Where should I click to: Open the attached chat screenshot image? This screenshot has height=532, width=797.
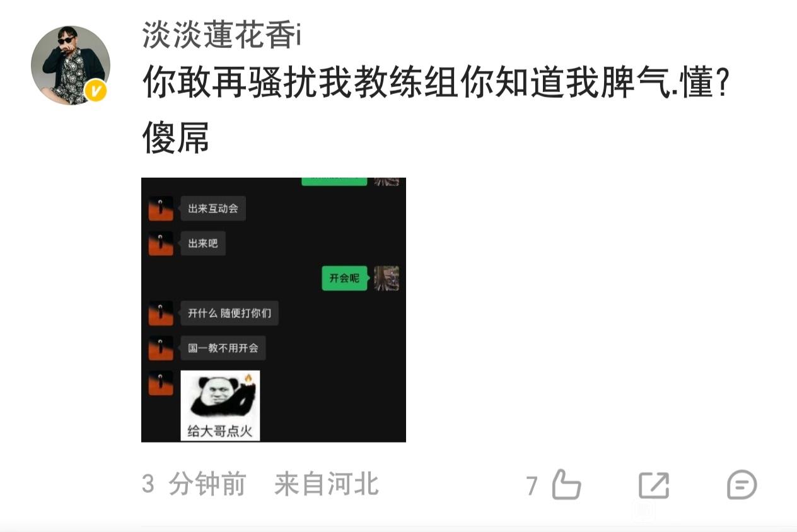(274, 309)
